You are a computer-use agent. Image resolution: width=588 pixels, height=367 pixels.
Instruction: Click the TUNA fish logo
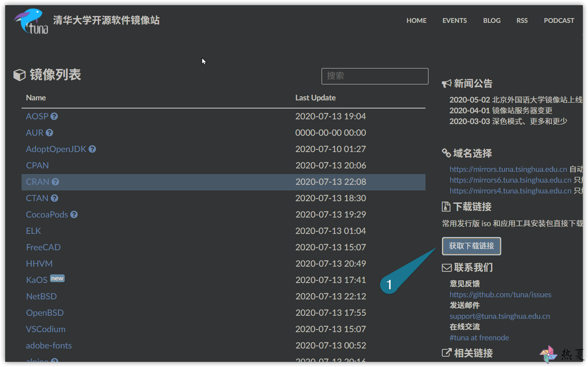[31, 21]
